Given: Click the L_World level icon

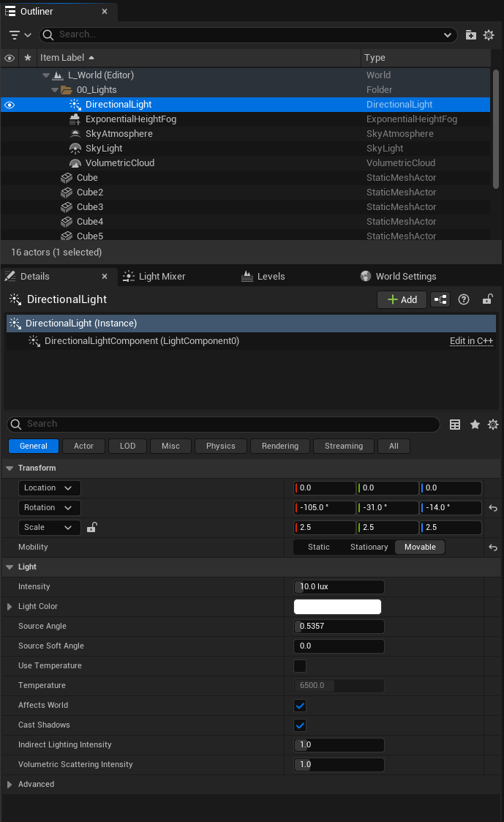Looking at the screenshot, I should tap(59, 75).
